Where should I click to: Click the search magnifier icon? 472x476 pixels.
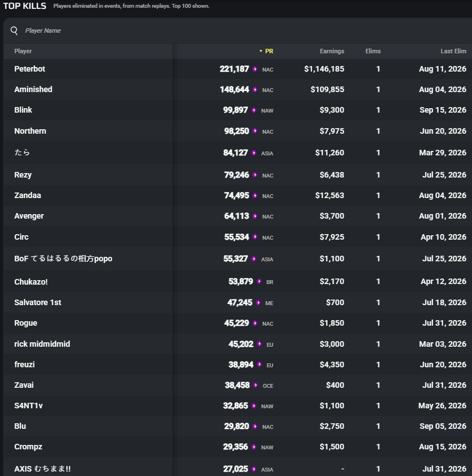point(14,31)
